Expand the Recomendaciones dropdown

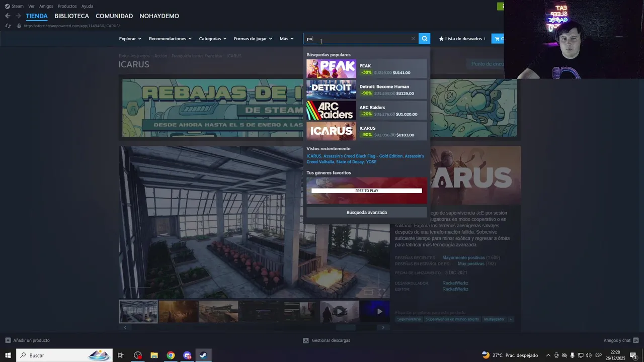click(171, 39)
